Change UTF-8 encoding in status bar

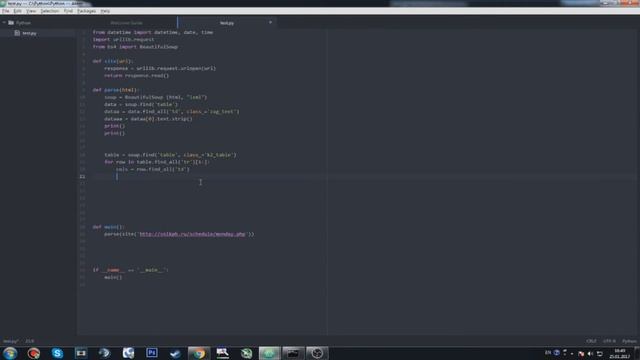click(609, 341)
